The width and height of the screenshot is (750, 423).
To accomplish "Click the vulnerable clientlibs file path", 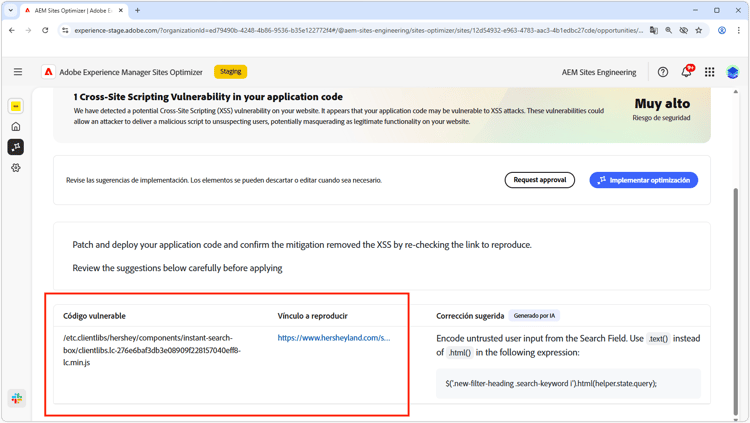I will [152, 350].
